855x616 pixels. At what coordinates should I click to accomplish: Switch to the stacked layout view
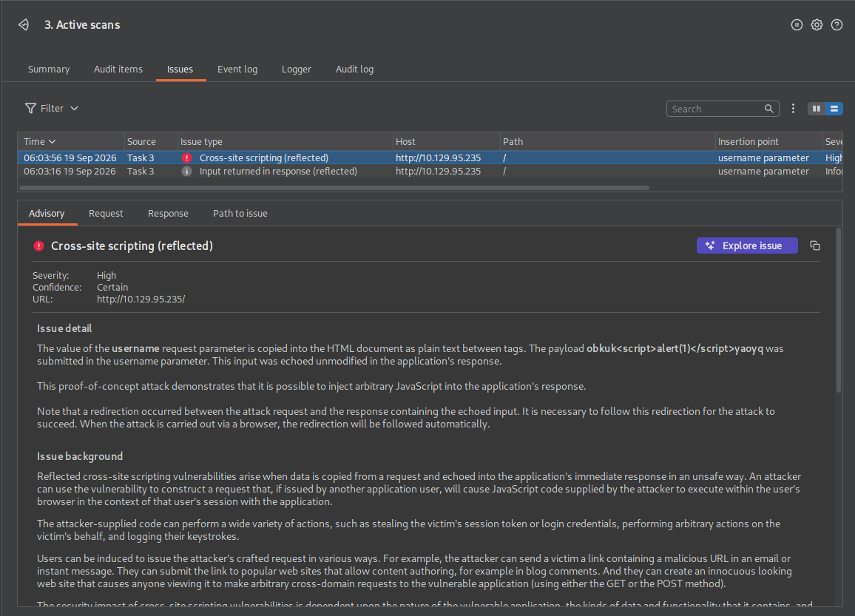[x=834, y=109]
